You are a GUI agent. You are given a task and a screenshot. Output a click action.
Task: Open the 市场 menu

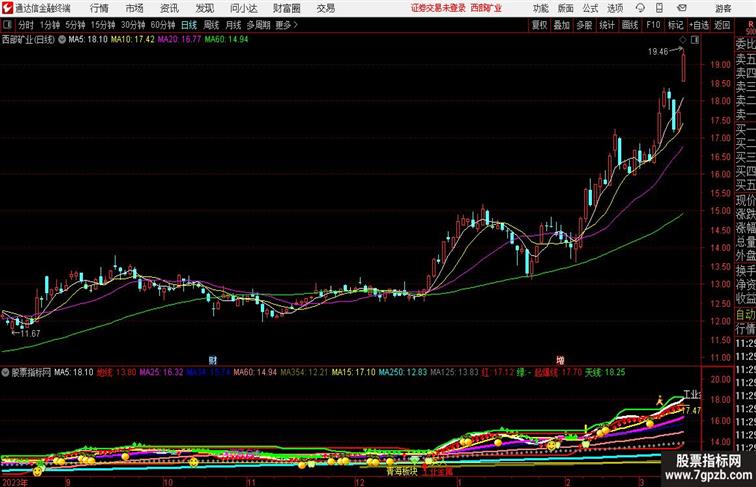135,8
